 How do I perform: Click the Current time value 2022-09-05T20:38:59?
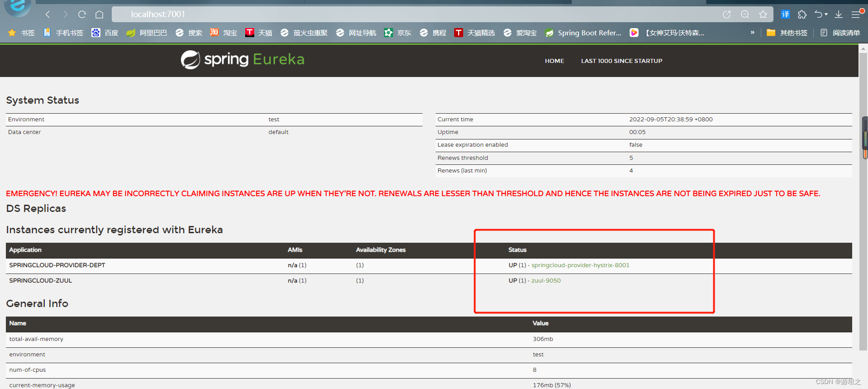[671, 119]
